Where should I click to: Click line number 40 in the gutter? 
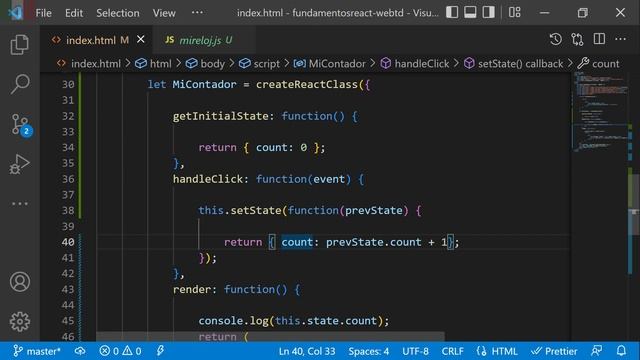(68, 242)
